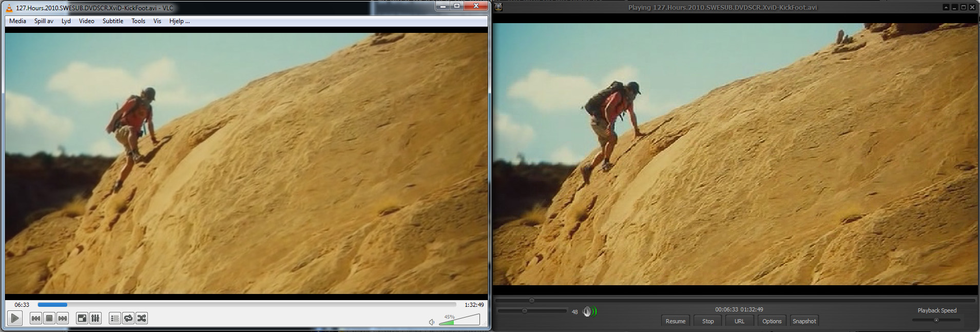Open the Hjelp menu

[x=180, y=21]
